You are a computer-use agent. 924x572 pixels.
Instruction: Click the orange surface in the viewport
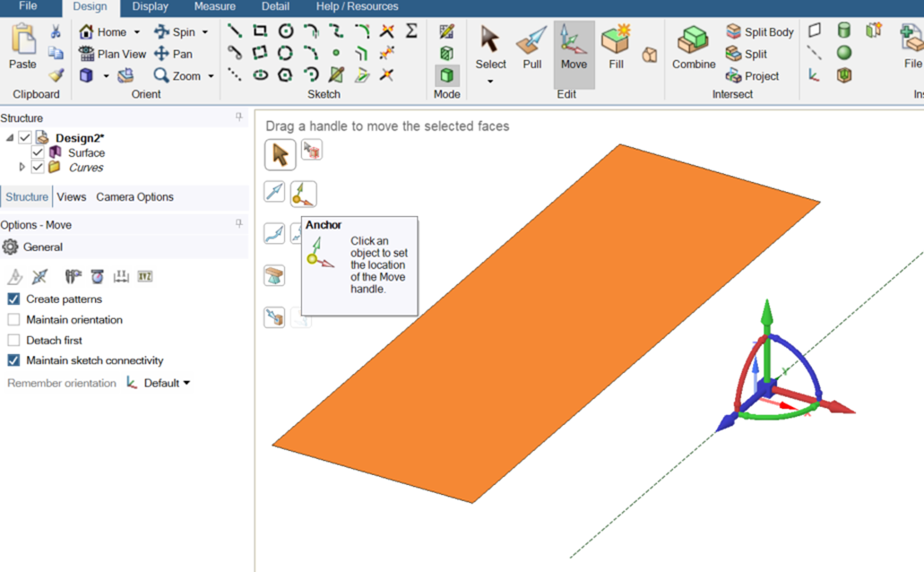(x=545, y=324)
